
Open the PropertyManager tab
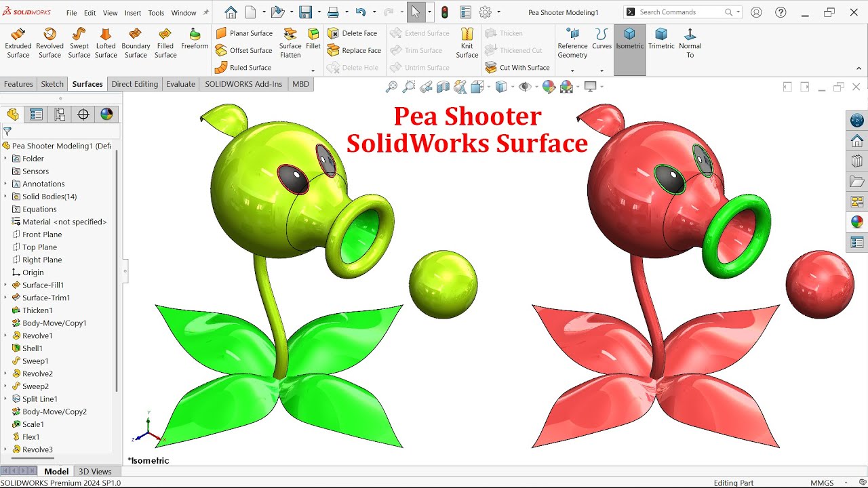tap(36, 115)
